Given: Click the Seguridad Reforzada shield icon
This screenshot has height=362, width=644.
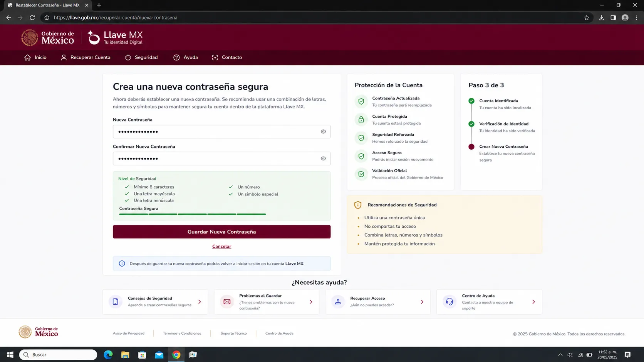Looking at the screenshot, I should pos(361,138).
